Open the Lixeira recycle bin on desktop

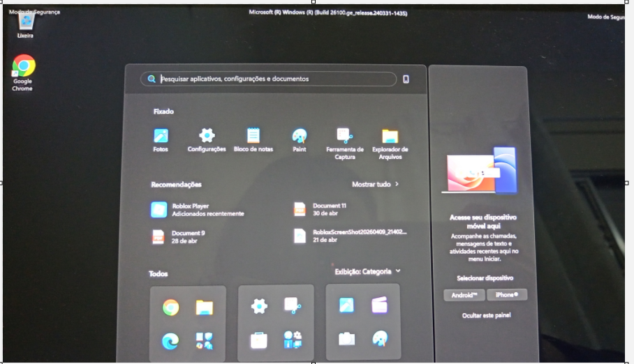pyautogui.click(x=25, y=25)
